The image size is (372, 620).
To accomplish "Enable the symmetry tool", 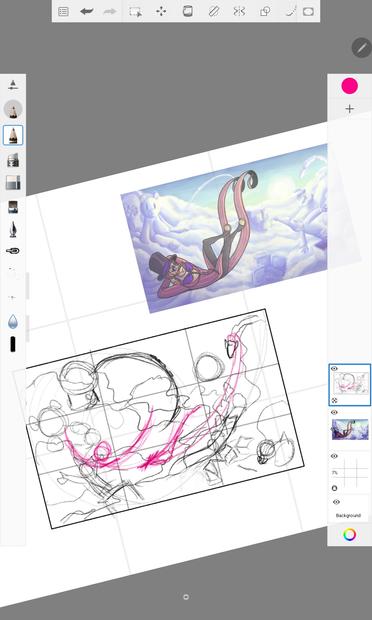I will pos(239,11).
